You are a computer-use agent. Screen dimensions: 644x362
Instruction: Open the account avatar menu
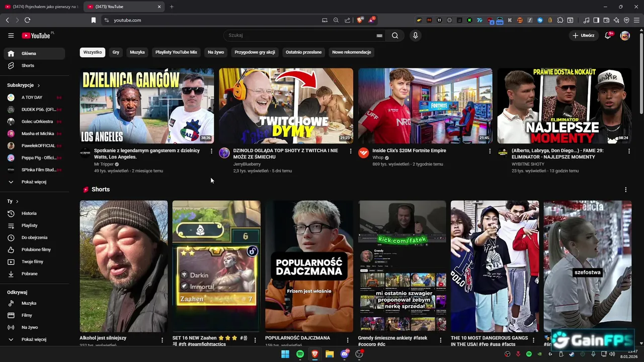[625, 36]
